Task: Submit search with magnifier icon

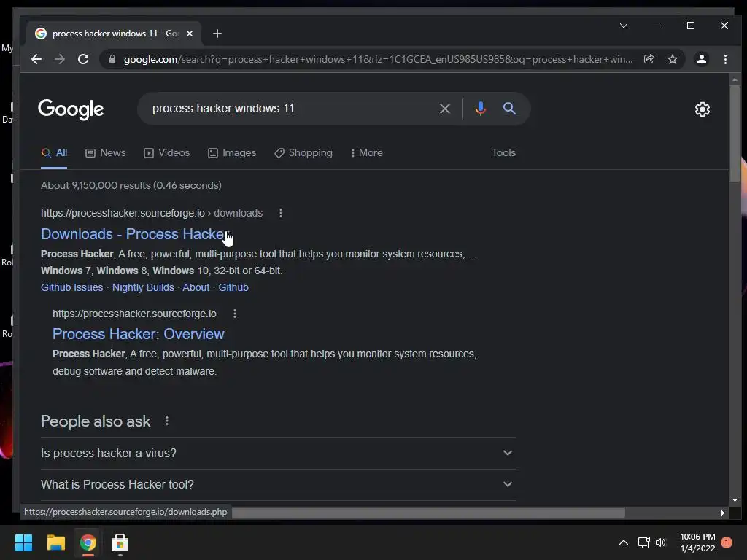Action: [509, 109]
